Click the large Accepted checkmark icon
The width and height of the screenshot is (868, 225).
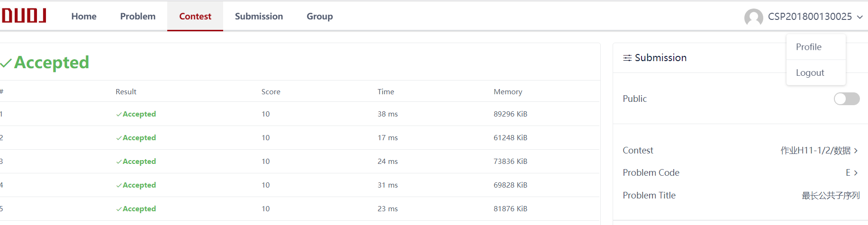click(6, 63)
